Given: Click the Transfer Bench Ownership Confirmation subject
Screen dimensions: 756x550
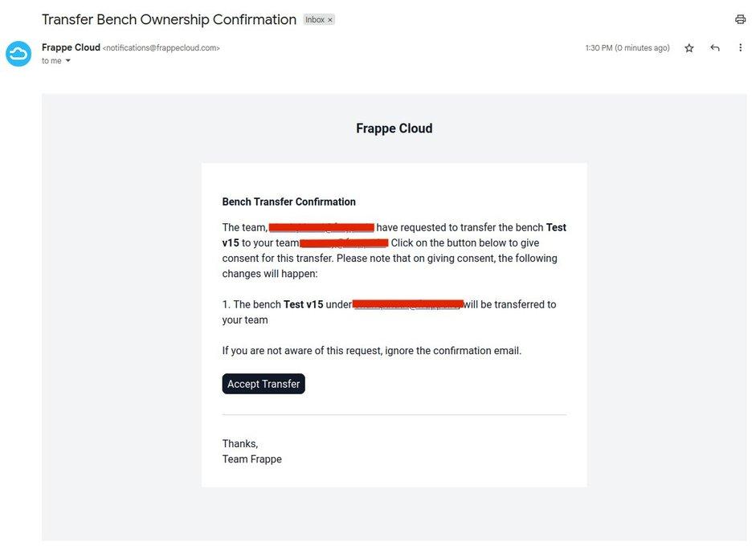Looking at the screenshot, I should click(169, 19).
